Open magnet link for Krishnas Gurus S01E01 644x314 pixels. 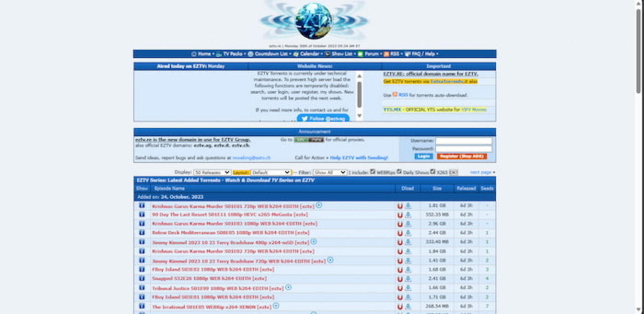(x=400, y=206)
